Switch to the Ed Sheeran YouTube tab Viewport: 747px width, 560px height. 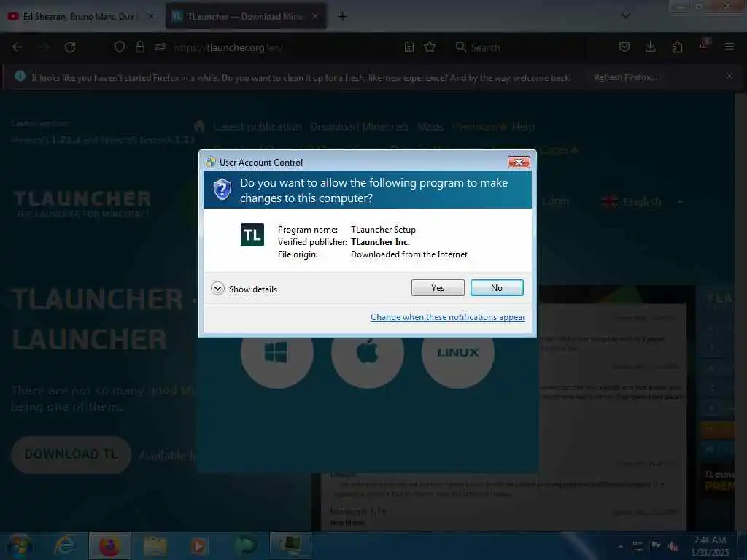click(x=79, y=17)
